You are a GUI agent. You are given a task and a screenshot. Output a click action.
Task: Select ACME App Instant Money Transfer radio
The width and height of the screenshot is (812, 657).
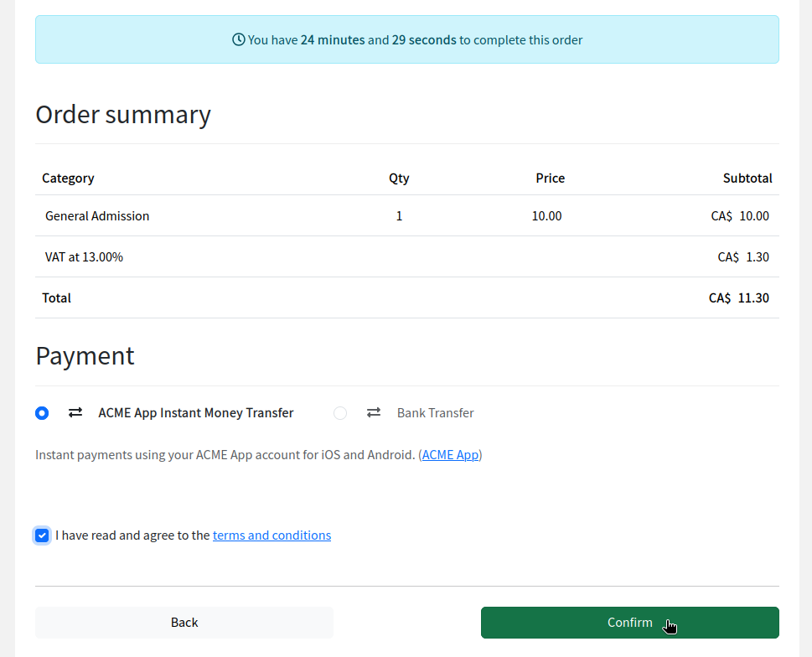click(x=42, y=413)
